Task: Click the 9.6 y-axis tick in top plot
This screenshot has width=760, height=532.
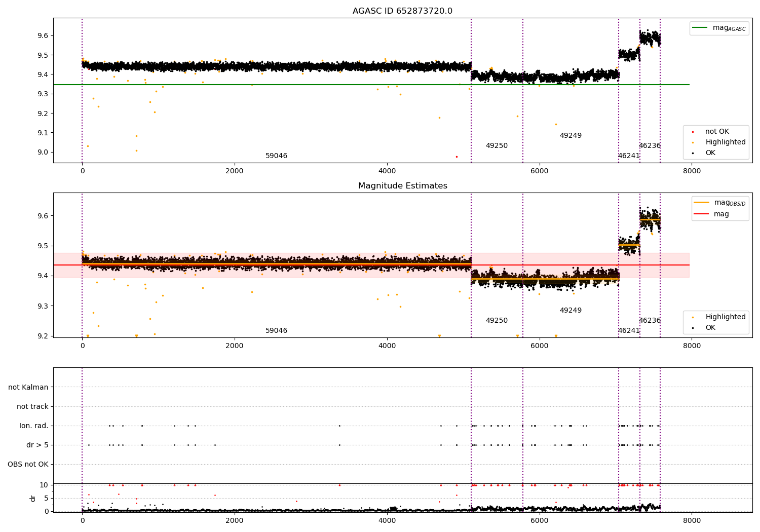Action: point(43,35)
